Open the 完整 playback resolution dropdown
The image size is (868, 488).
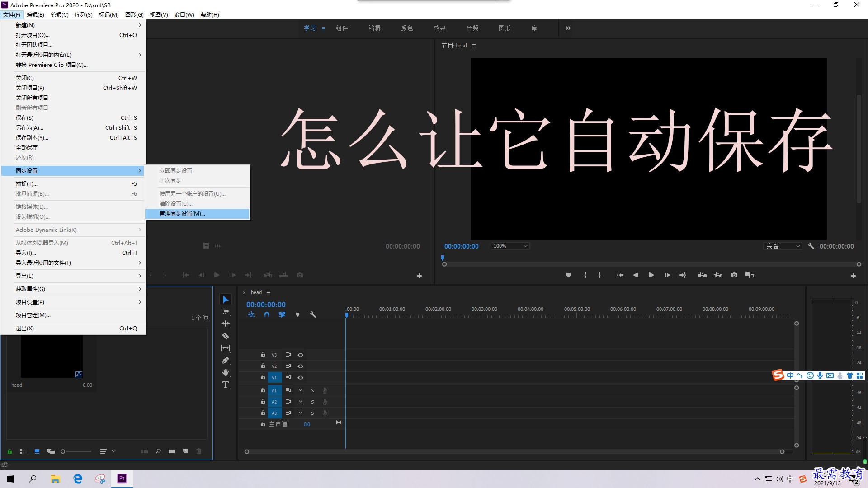pyautogui.click(x=783, y=246)
